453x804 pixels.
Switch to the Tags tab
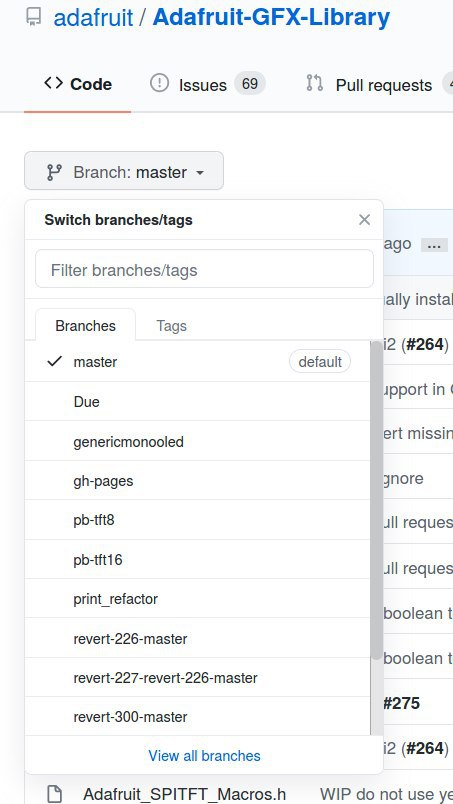[x=171, y=326]
